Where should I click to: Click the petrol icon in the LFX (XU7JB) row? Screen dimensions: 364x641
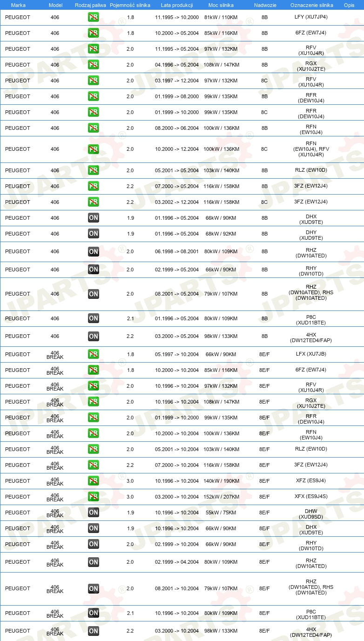pos(93,354)
